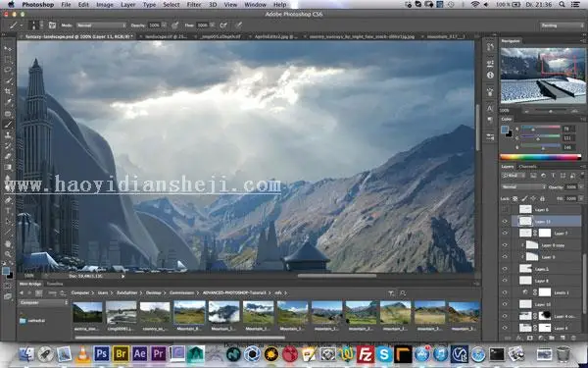Open the layer blending mode dropdown
Image resolution: width=588 pixels, height=368 pixels.
tap(523, 186)
